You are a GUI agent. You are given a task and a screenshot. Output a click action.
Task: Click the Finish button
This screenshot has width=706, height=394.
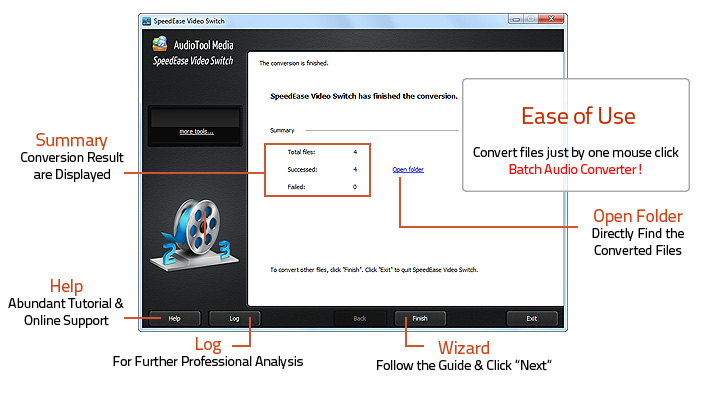420,318
